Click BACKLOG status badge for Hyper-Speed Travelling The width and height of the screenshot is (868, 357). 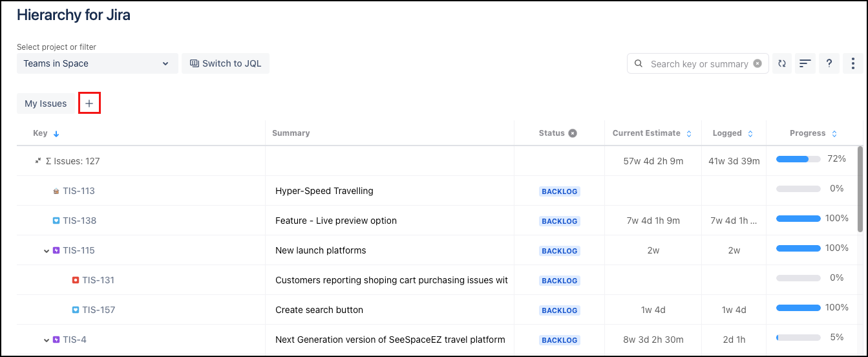pos(560,191)
